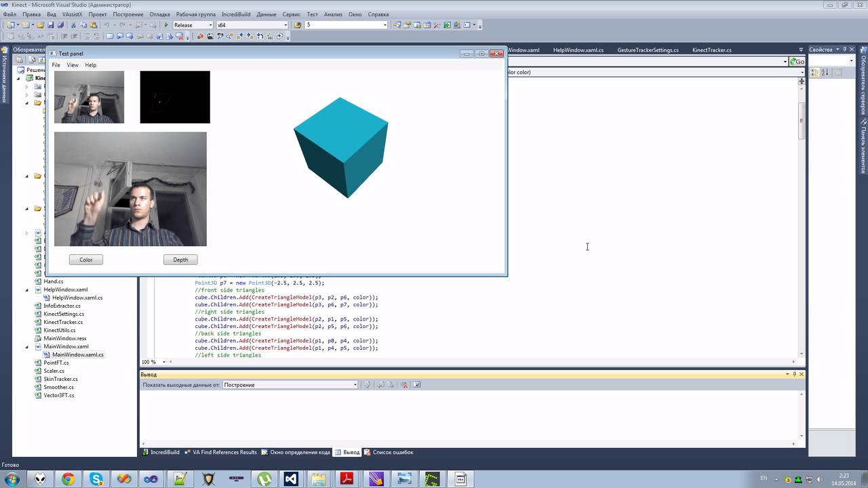868x488 pixels.
Task: Click the Clear Bookmarks toolbar icon
Action: tap(180, 36)
